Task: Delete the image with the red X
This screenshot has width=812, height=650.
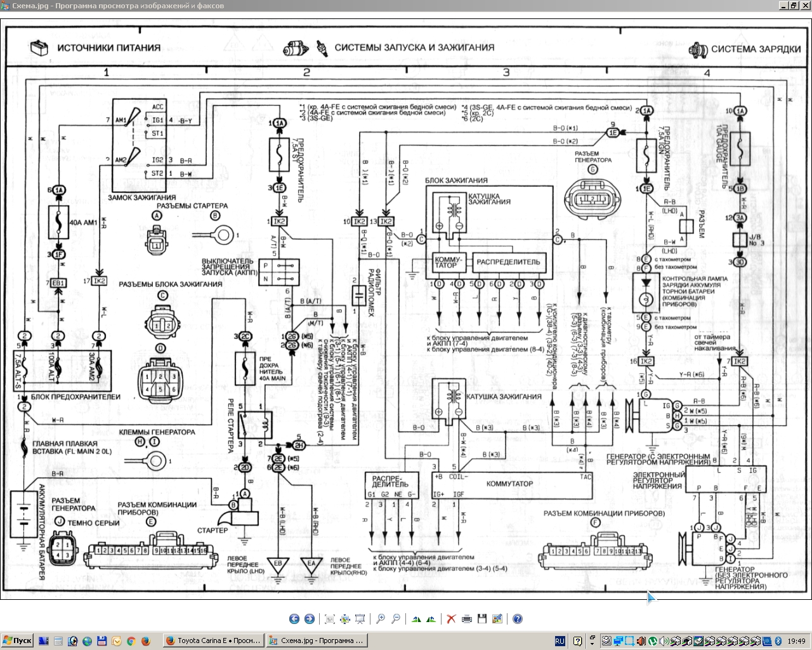Action: 451,619
